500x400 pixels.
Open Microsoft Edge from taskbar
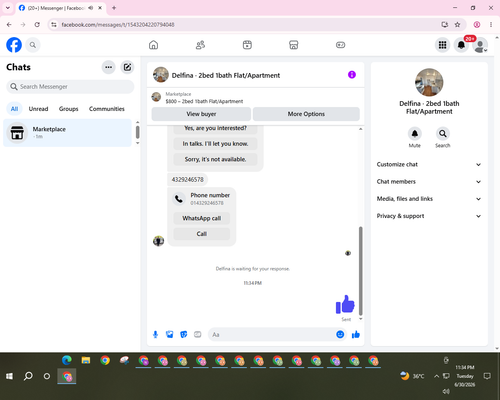pos(67,360)
